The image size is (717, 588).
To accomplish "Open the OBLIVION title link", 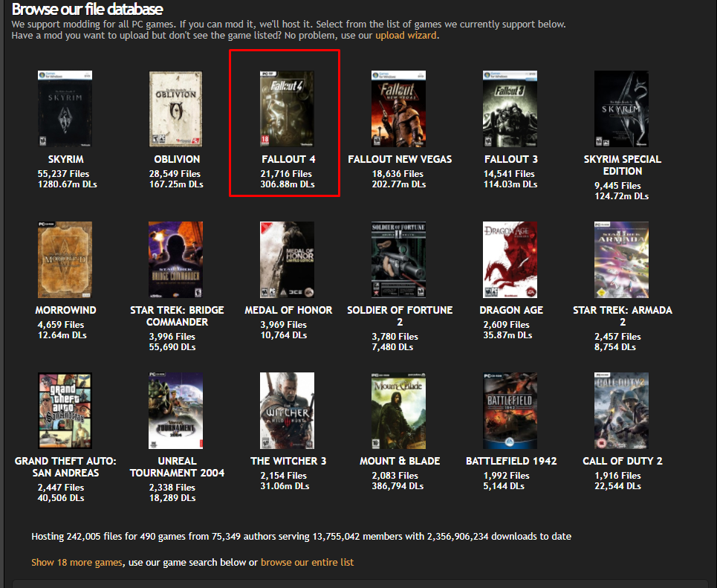I will pos(177,159).
